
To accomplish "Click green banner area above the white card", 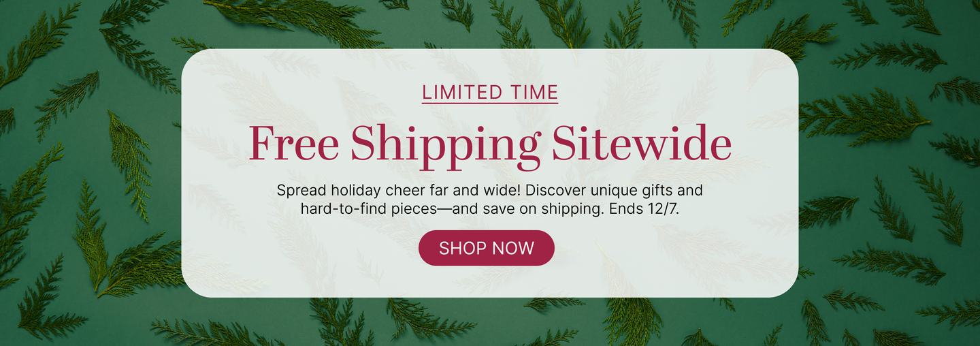I will [x=489, y=24].
